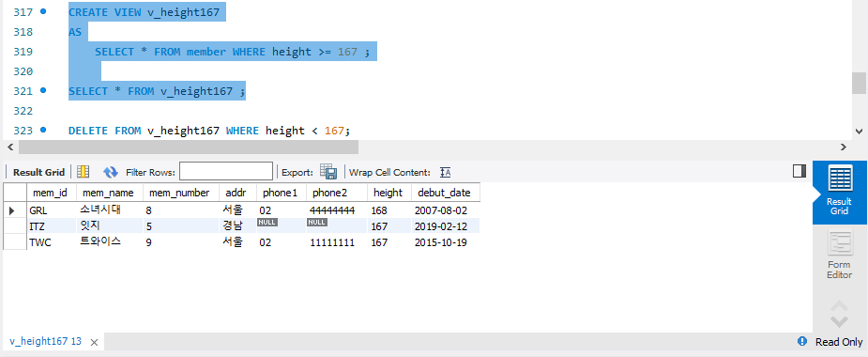Click the horizontal scrollbar thumb in the editor

click(x=189, y=147)
